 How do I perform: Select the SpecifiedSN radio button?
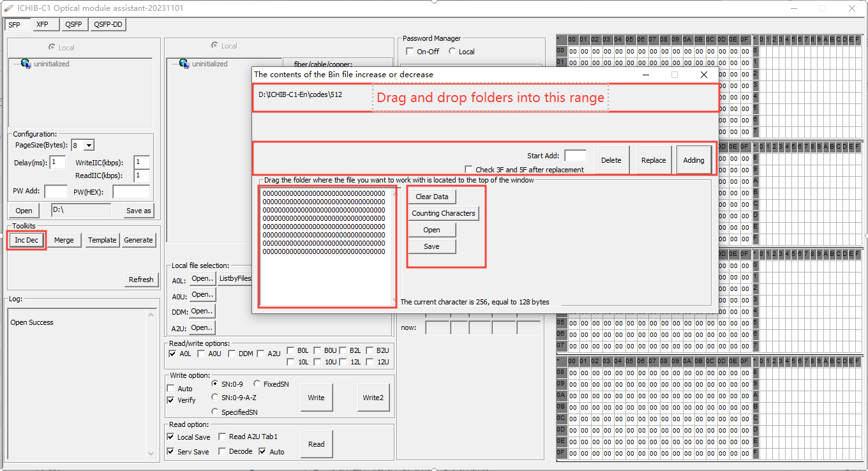pyautogui.click(x=215, y=412)
